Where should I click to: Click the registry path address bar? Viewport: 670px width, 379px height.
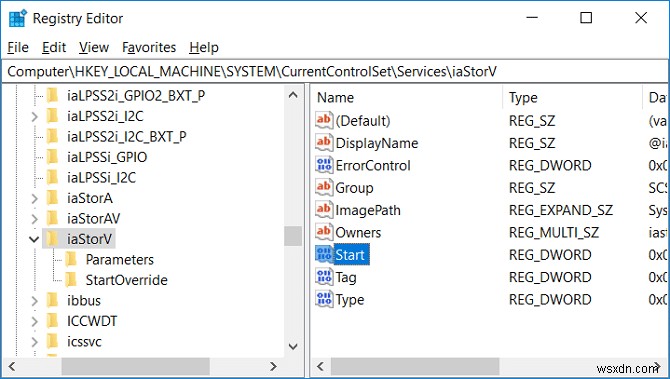335,71
